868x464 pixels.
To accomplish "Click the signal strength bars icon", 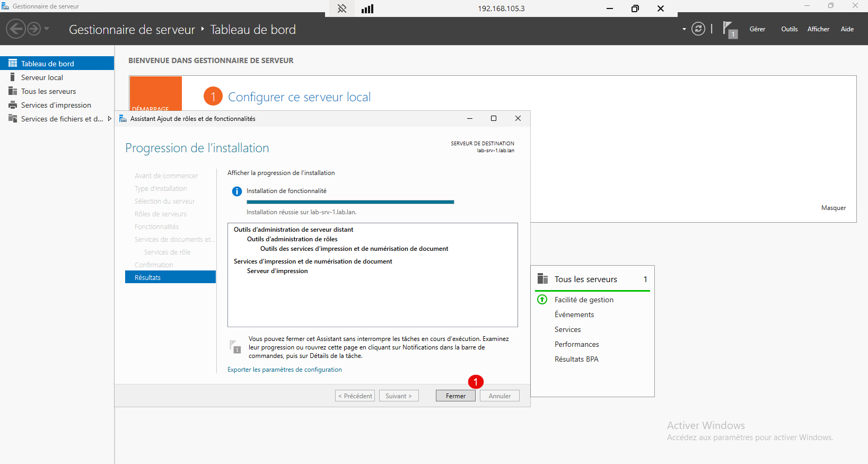I will 367,8.
